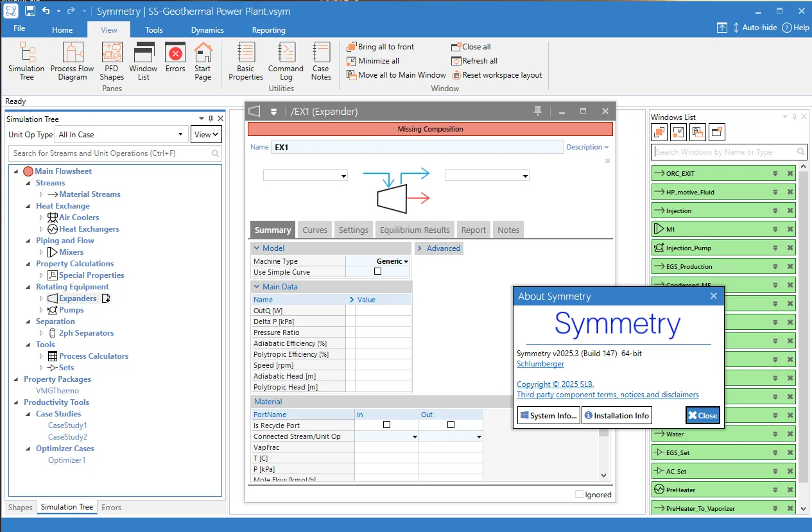Toggle the Ignored checkbox
This screenshot has height=532, width=812.
(x=580, y=494)
